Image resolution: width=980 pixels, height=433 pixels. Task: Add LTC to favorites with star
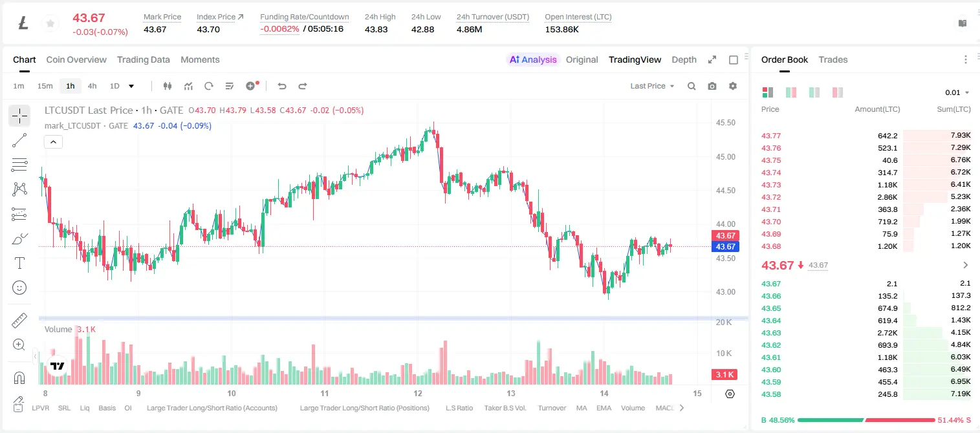tap(50, 24)
